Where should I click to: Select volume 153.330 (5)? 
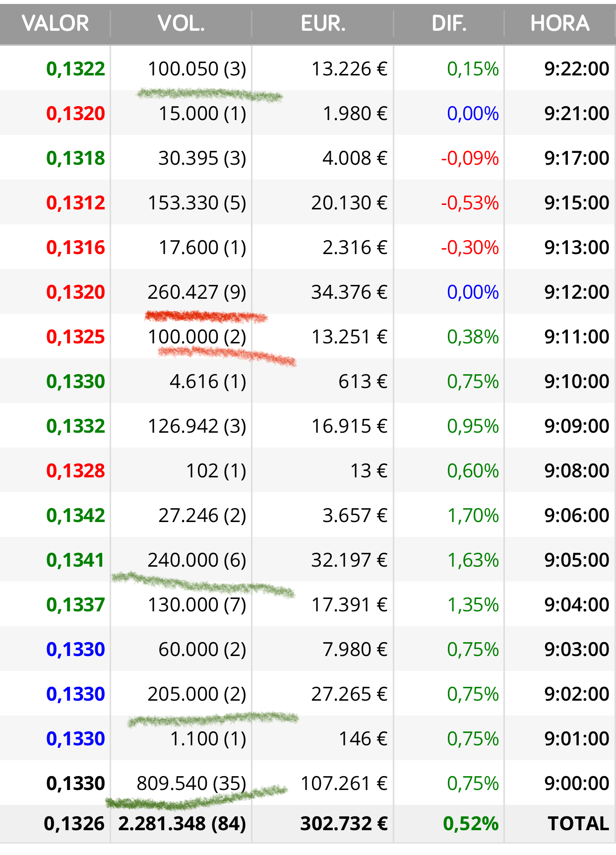pos(197,203)
